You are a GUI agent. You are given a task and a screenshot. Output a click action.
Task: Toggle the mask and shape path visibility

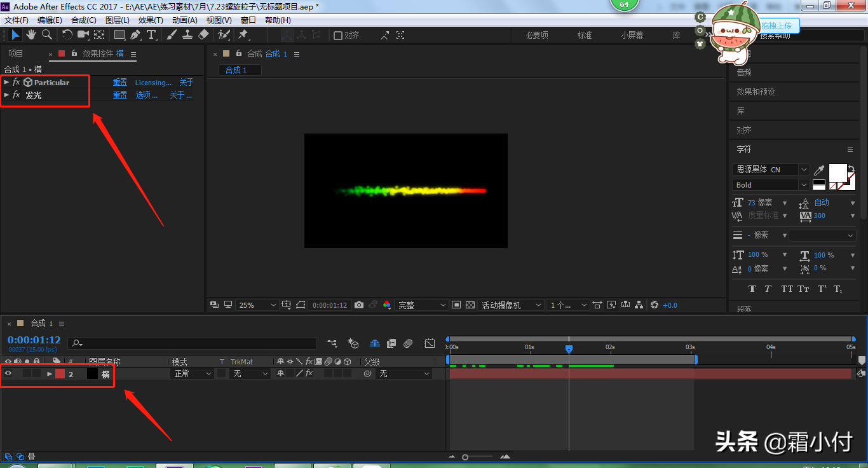click(301, 305)
